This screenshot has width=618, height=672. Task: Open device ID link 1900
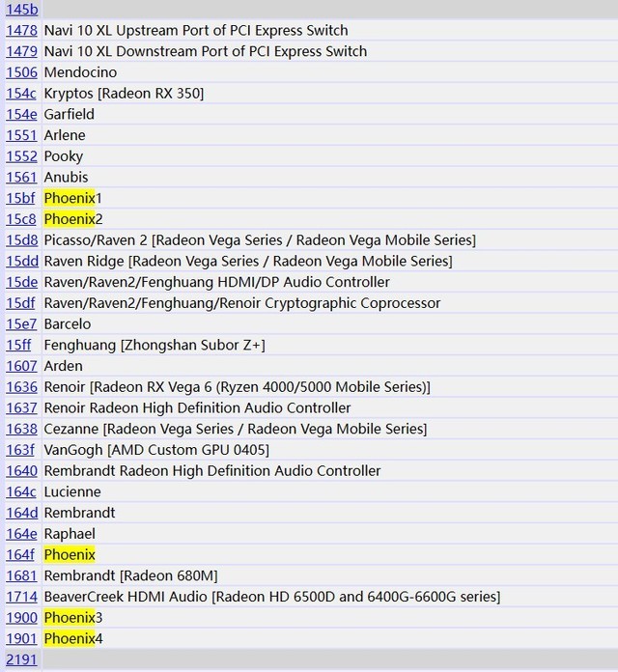[x=22, y=619]
